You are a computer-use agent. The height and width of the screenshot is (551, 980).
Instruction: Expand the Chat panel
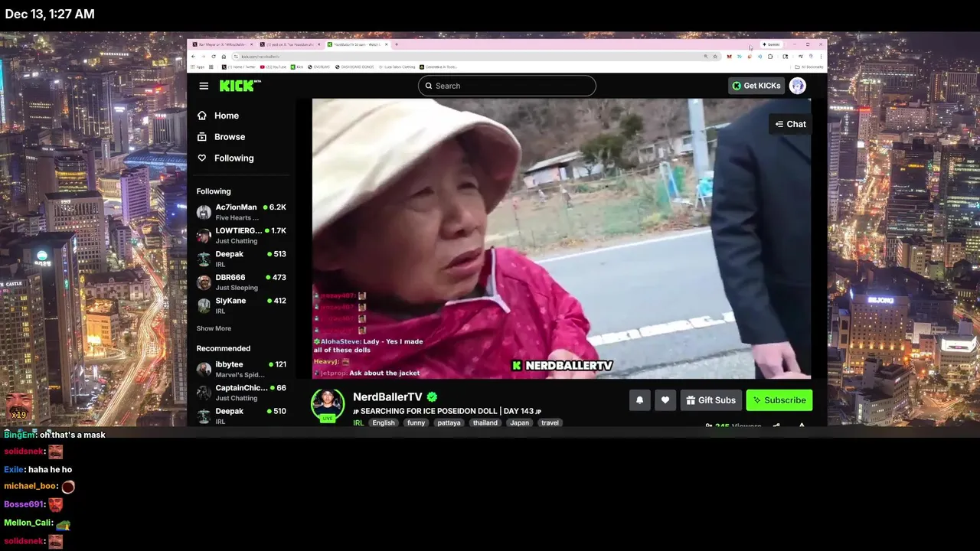click(790, 124)
